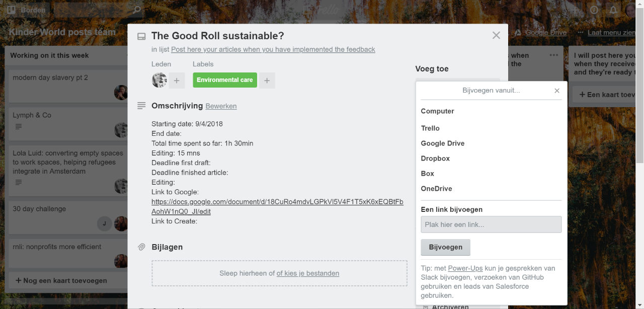This screenshot has height=309, width=644.
Task: Click the kies je bestanden link
Action: pos(308,273)
